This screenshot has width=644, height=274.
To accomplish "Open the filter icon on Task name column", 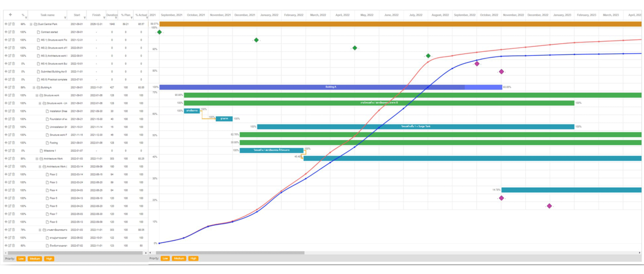I will [65, 18].
